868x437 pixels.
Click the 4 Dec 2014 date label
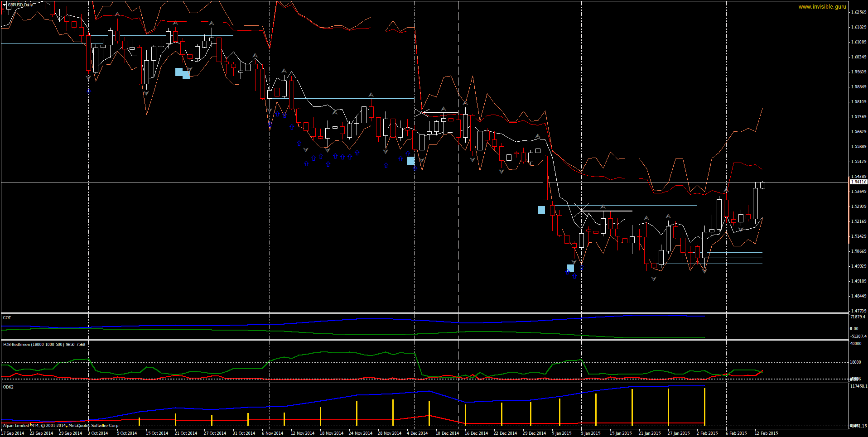[417, 433]
